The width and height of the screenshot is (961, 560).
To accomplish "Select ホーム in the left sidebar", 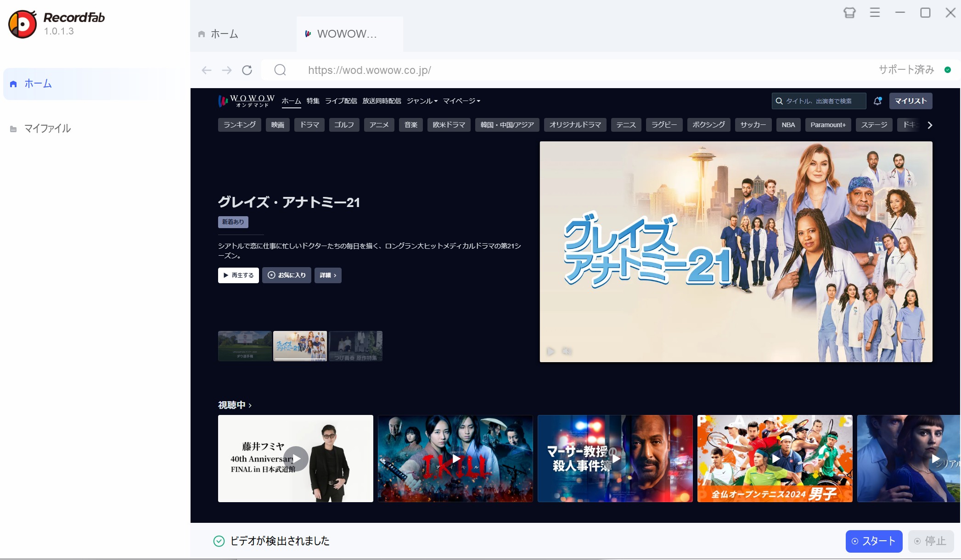I will point(94,84).
